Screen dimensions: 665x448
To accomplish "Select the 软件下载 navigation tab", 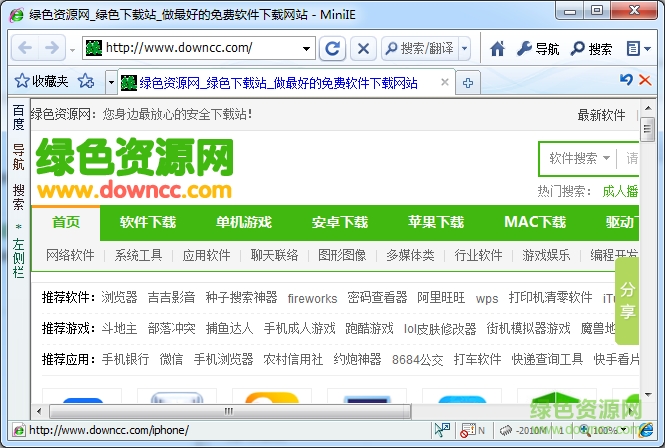I will pos(147,222).
